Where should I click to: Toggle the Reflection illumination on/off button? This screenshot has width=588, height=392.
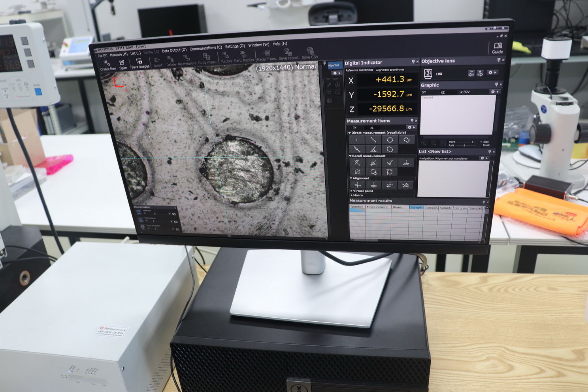(x=139, y=213)
